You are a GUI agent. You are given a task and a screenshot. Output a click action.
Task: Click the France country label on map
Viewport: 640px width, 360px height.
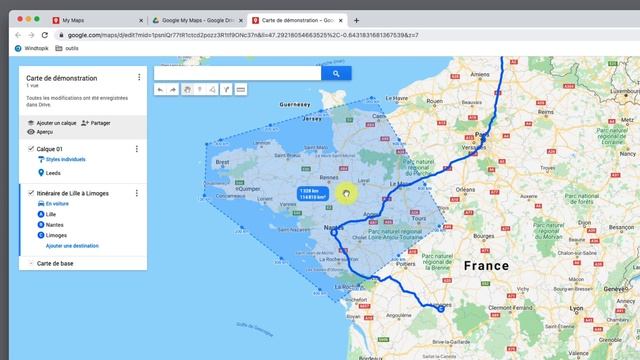tap(487, 266)
